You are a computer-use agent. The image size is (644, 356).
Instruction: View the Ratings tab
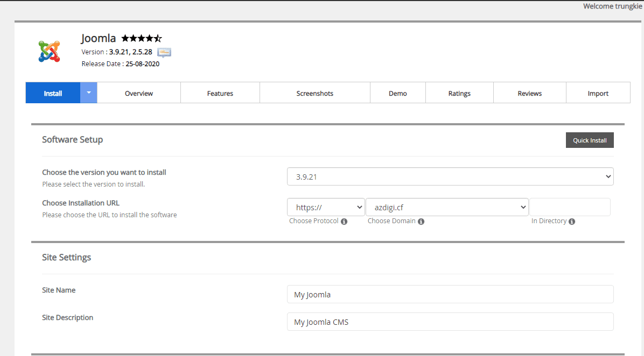[x=459, y=93]
